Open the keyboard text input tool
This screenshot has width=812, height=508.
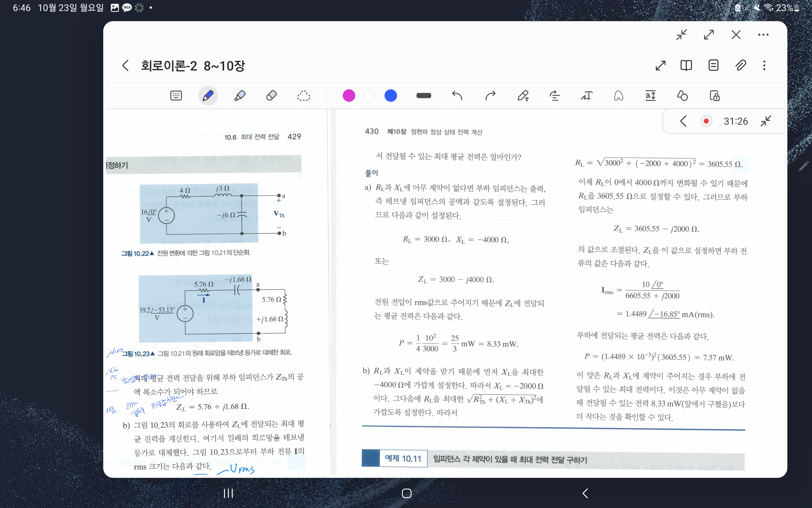[x=176, y=96]
